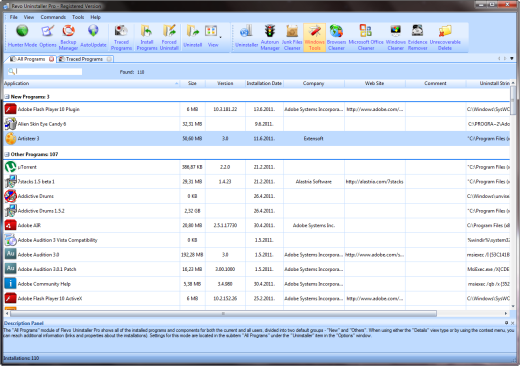Select Adobe Flash Player 10 ActiveX row
520x366 pixels.
click(257, 298)
